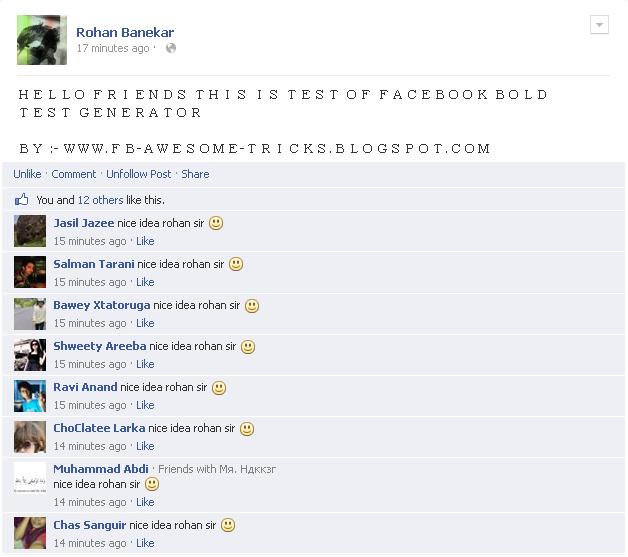Image resolution: width=628 pixels, height=557 pixels.
Task: Click Bawey Xtatoruga's avatar thumbnail
Action: pos(30,314)
